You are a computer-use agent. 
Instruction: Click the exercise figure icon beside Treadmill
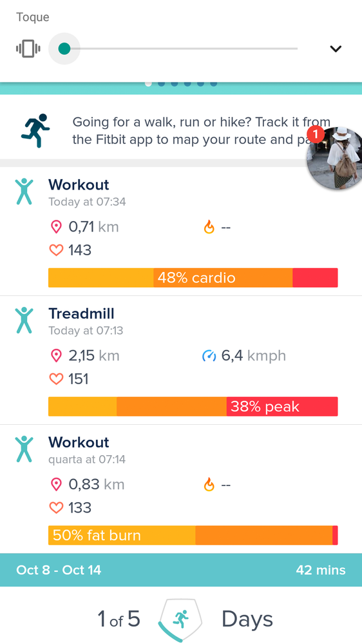click(24, 320)
